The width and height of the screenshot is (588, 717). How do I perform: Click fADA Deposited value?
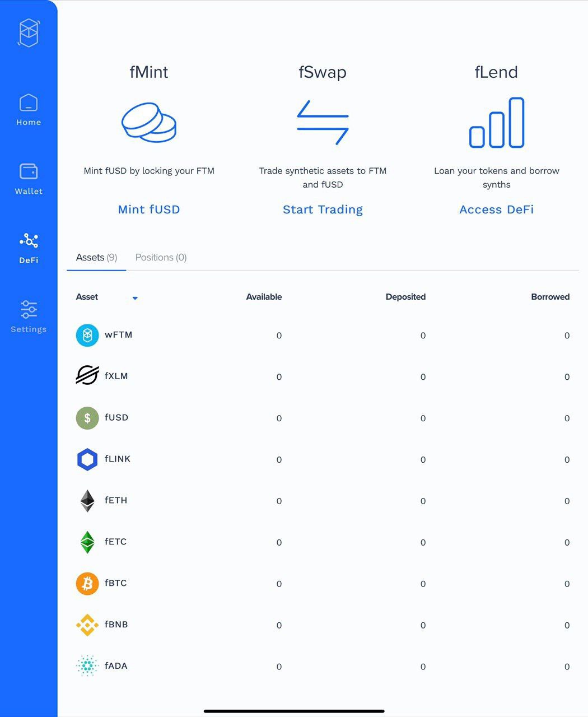423,667
